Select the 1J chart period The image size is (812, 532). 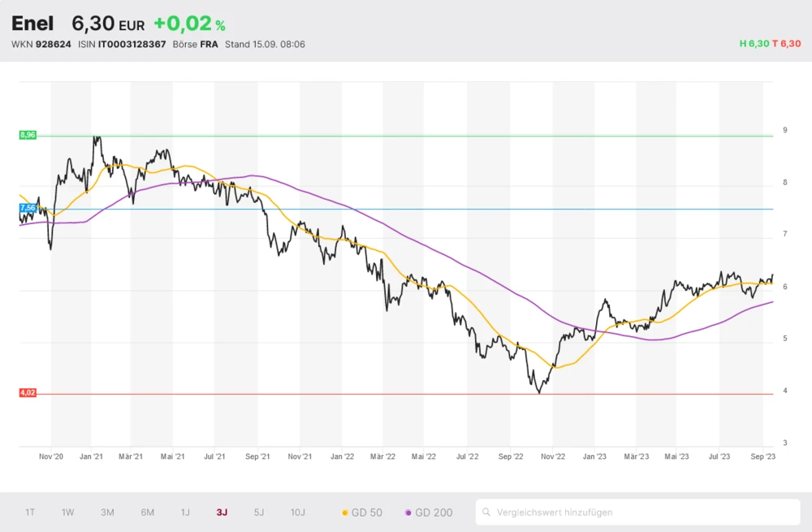[185, 513]
